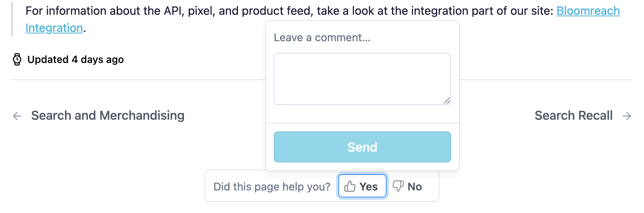
Task: Click the right arrow next-page icon
Action: pos(626,116)
